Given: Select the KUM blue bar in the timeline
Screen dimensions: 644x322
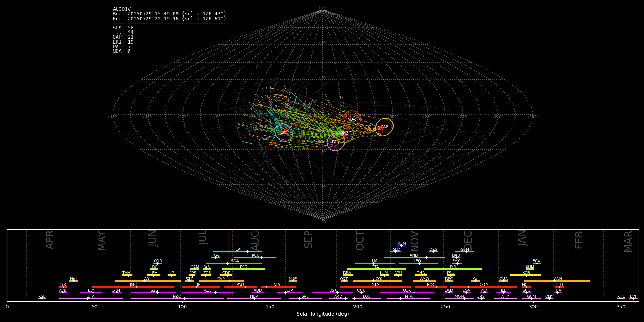Looking at the screenshot, I should (402, 246).
